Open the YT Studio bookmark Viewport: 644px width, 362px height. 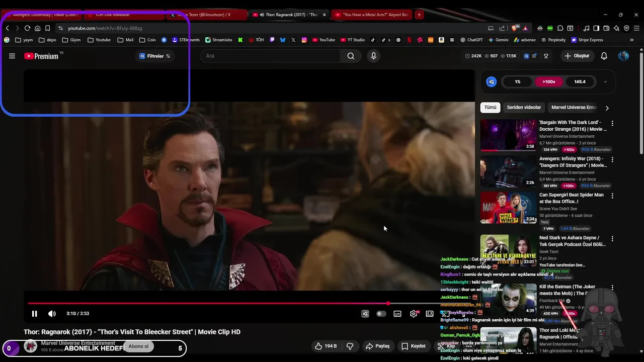(x=353, y=40)
